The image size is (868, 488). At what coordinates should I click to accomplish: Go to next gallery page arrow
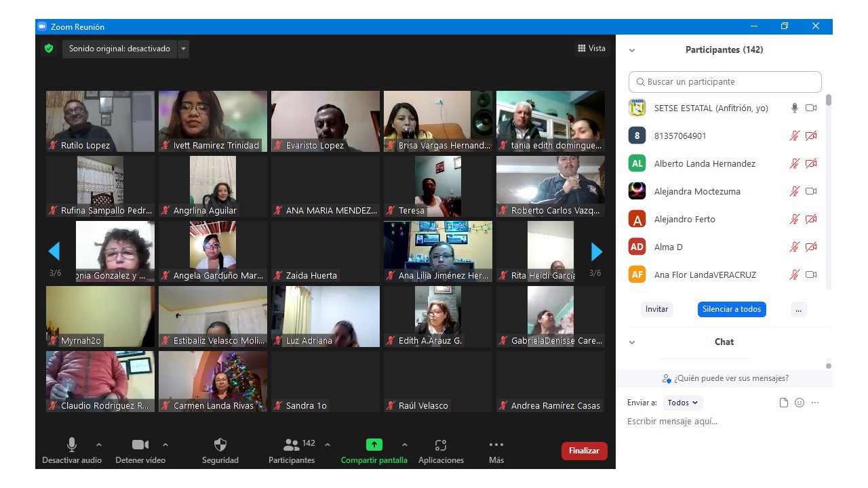pos(597,251)
